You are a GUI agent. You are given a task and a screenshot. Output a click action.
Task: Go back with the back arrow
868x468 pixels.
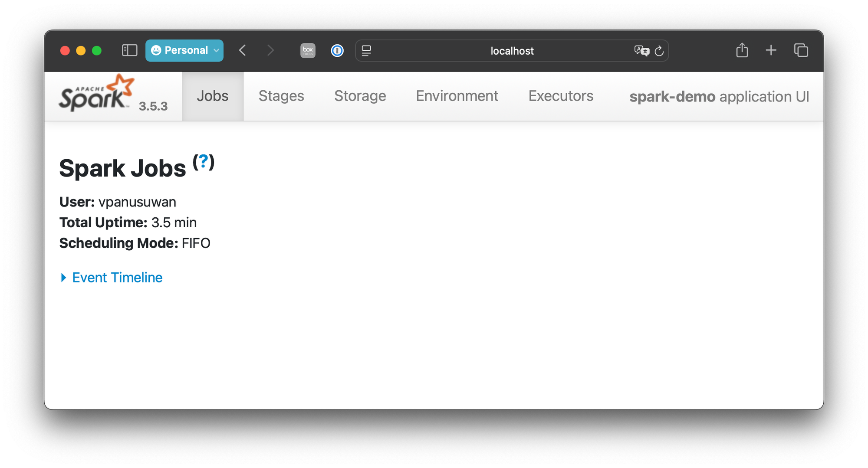[243, 50]
